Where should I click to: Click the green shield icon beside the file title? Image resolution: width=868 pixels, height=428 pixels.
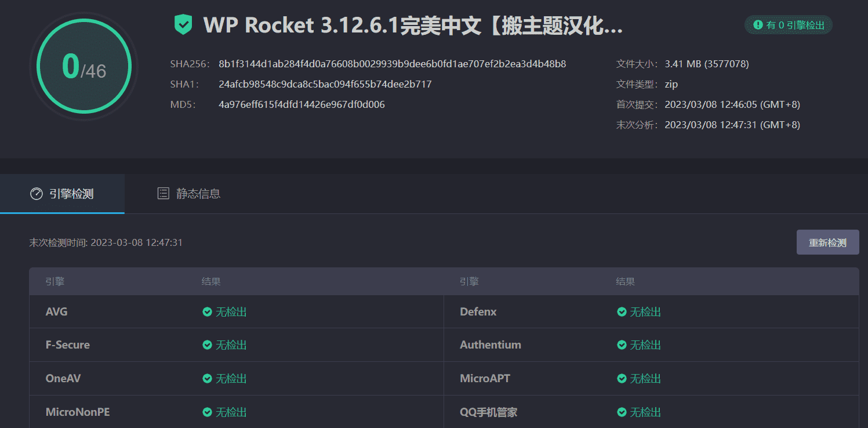pyautogui.click(x=183, y=25)
